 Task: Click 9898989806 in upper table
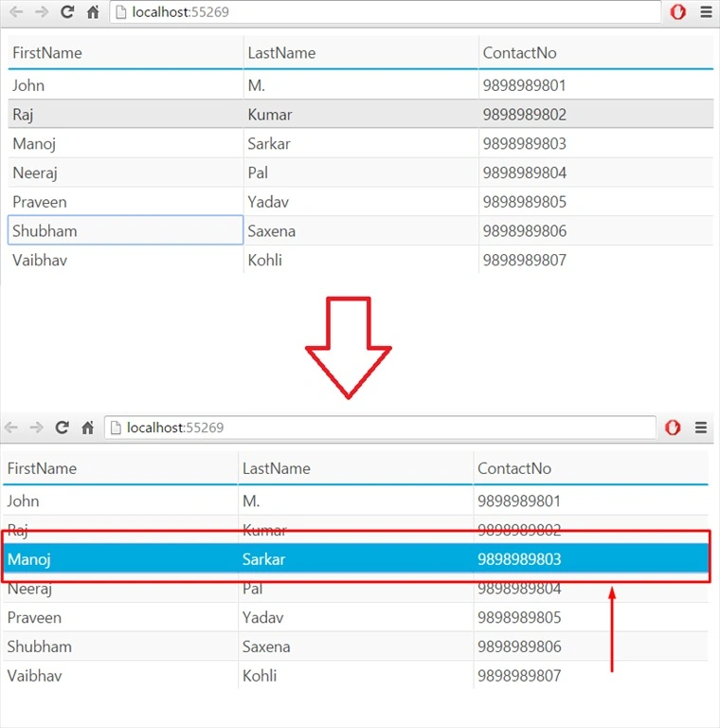tap(596, 230)
